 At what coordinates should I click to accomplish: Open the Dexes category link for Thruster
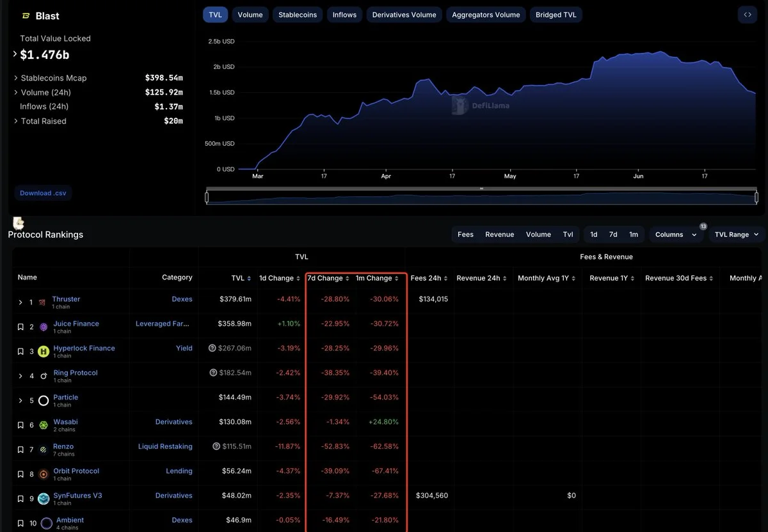pyautogui.click(x=182, y=299)
